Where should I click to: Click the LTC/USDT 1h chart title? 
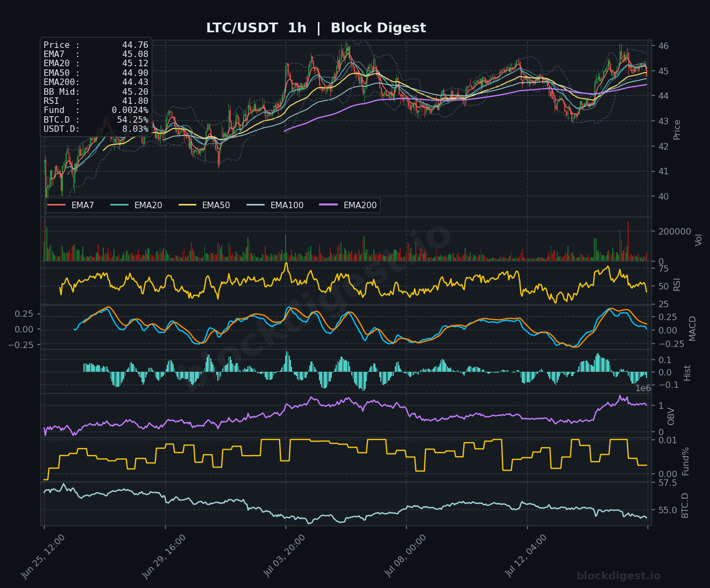(x=316, y=28)
